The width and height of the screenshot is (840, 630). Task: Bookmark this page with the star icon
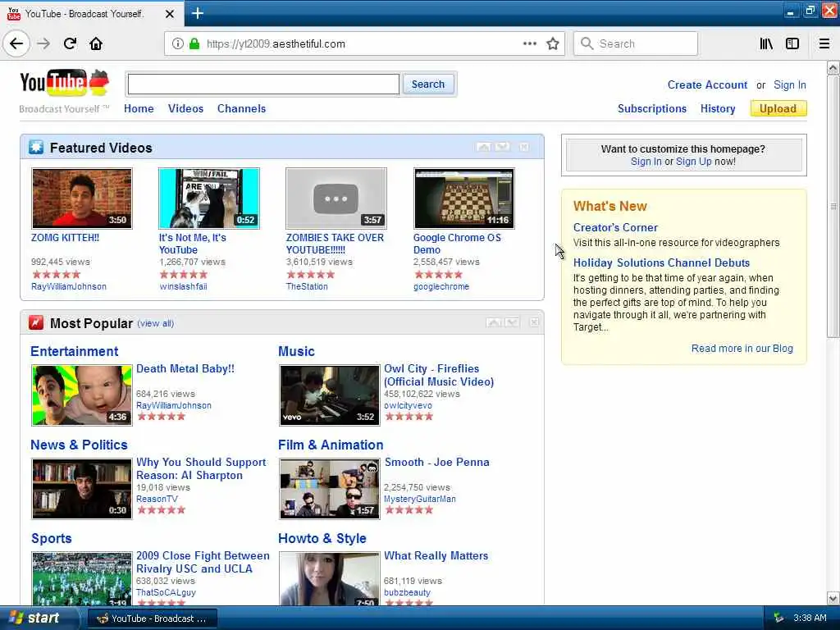pyautogui.click(x=553, y=43)
